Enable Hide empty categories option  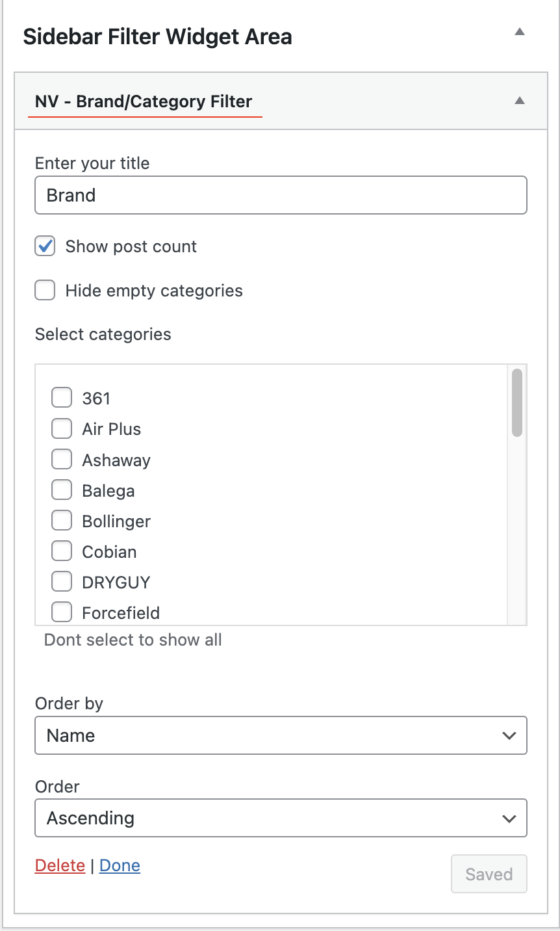coord(45,291)
